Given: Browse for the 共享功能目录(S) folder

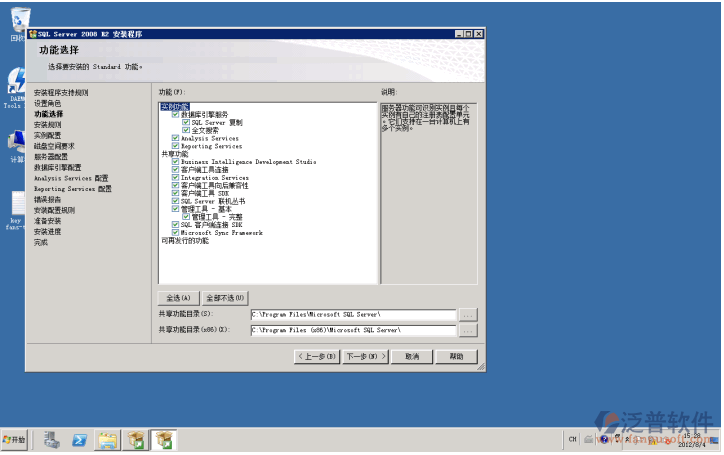Looking at the screenshot, I should 468,314.
